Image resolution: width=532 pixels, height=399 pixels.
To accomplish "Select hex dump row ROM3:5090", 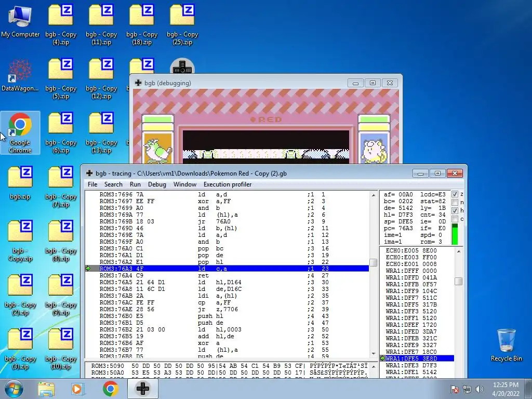I will point(229,366).
